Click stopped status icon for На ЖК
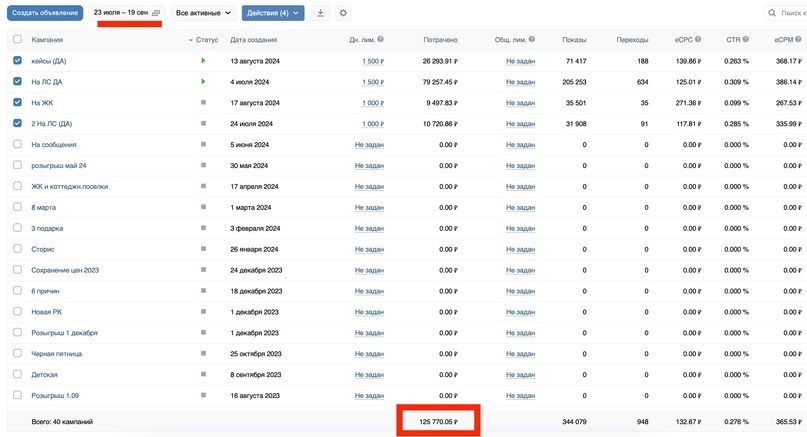Screen dimensions: 807x437 click(x=203, y=102)
